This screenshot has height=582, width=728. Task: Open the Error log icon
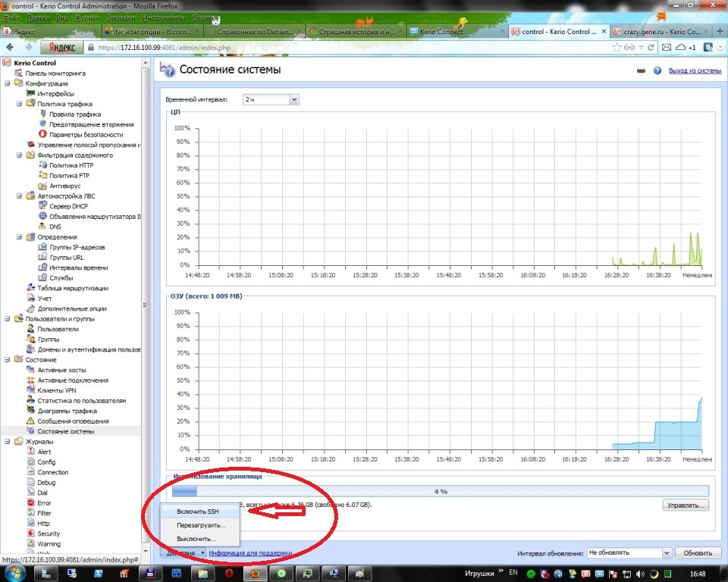31,503
